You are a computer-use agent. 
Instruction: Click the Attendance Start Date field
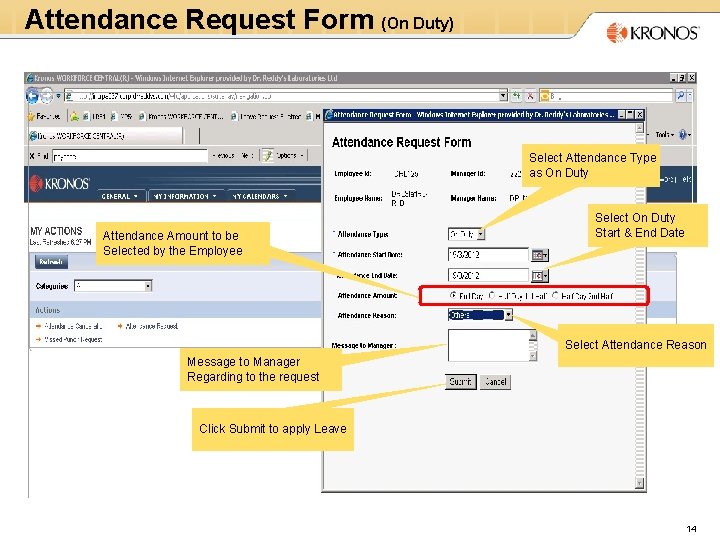point(488,255)
